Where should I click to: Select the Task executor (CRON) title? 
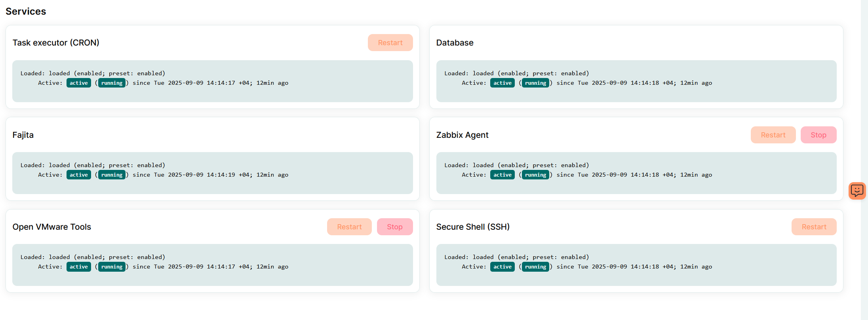(x=56, y=43)
